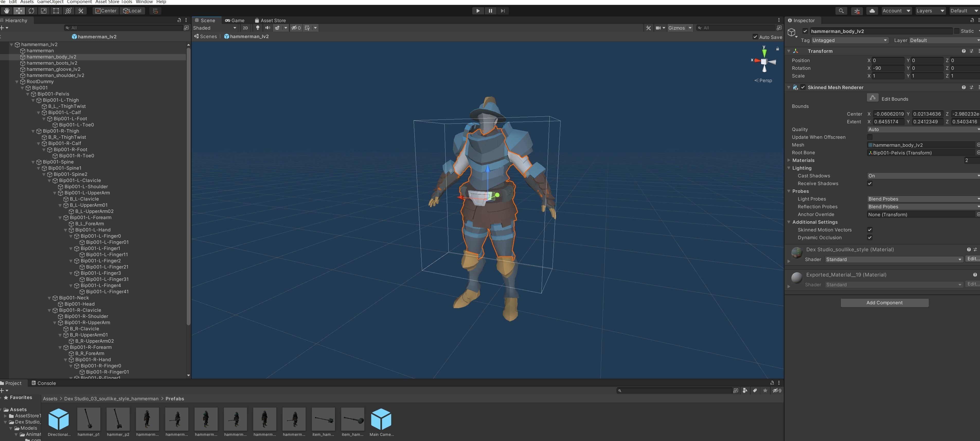The height and width of the screenshot is (441, 980).
Task: Toggle scene audio speaker icon
Action: point(268,28)
